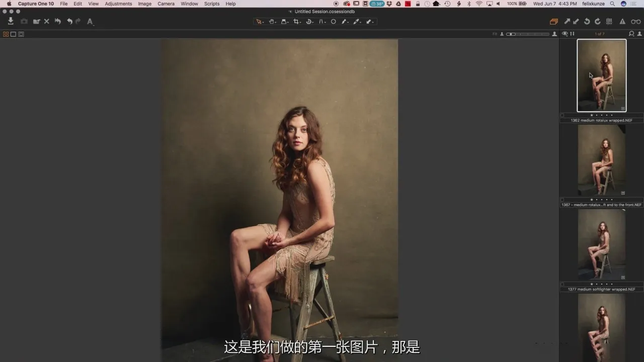644x362 pixels.
Task: Click filename 1362 medium rotalux wrapped.NEF
Action: click(x=601, y=121)
